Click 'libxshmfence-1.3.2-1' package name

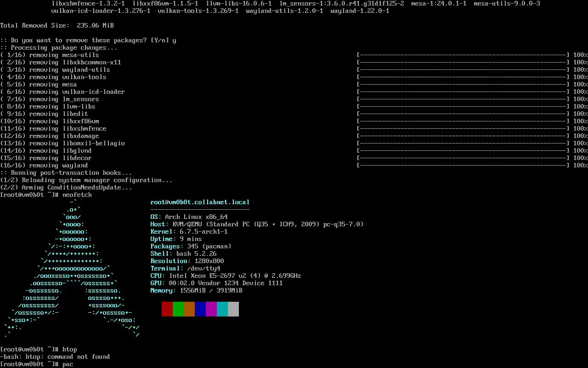tap(88, 4)
